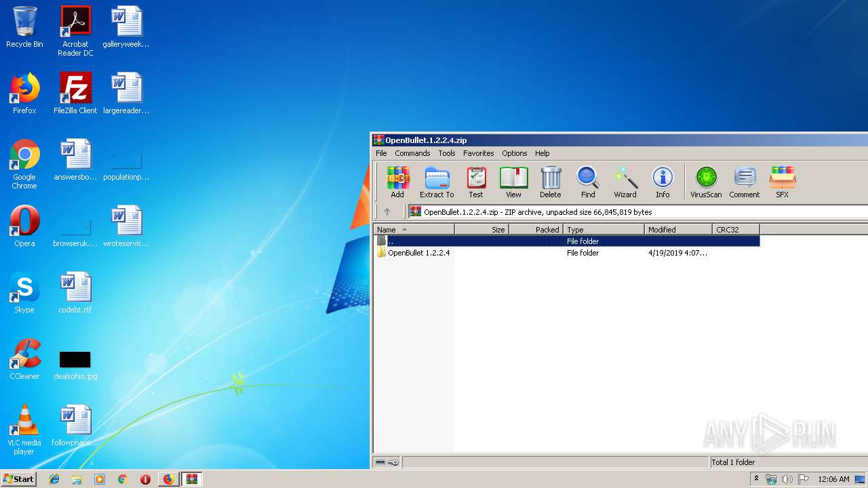Select the OpenBullet 1.2.2.4 folder row

pos(566,253)
